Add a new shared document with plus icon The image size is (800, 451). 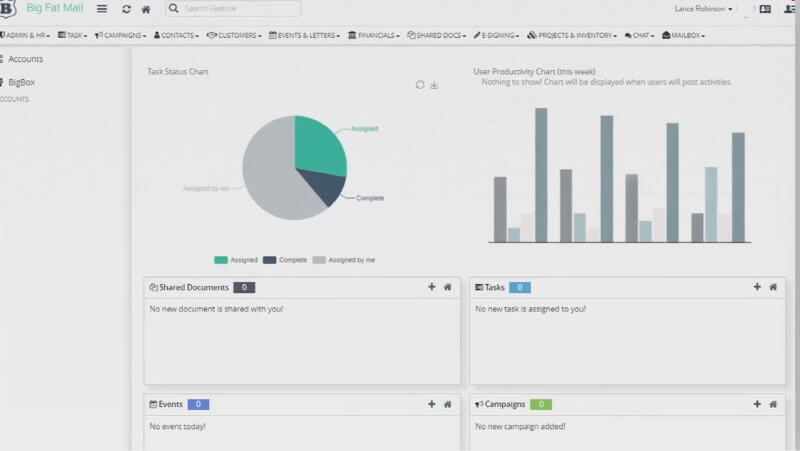pos(432,287)
